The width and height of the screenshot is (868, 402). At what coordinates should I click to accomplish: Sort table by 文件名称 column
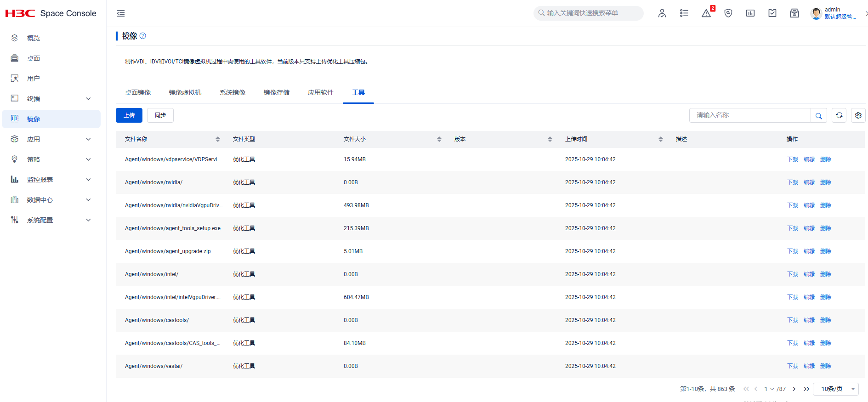(218, 139)
